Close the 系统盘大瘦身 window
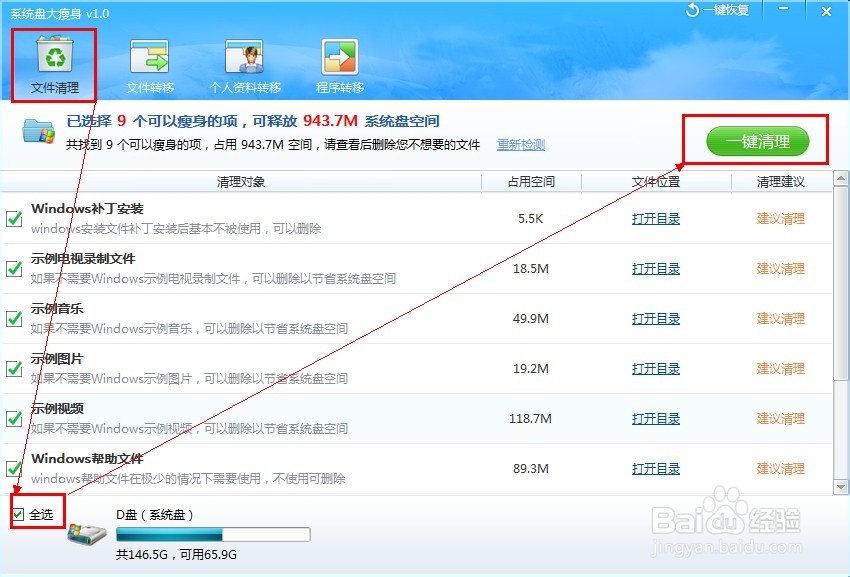 pos(826,11)
